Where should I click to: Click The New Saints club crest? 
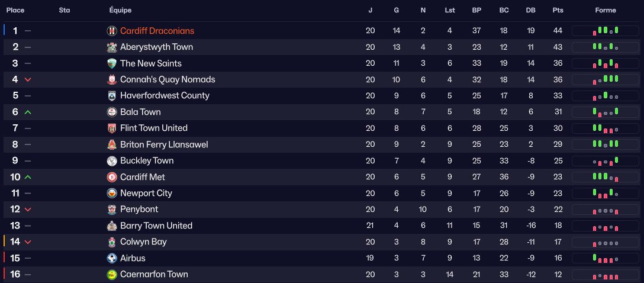click(112, 63)
